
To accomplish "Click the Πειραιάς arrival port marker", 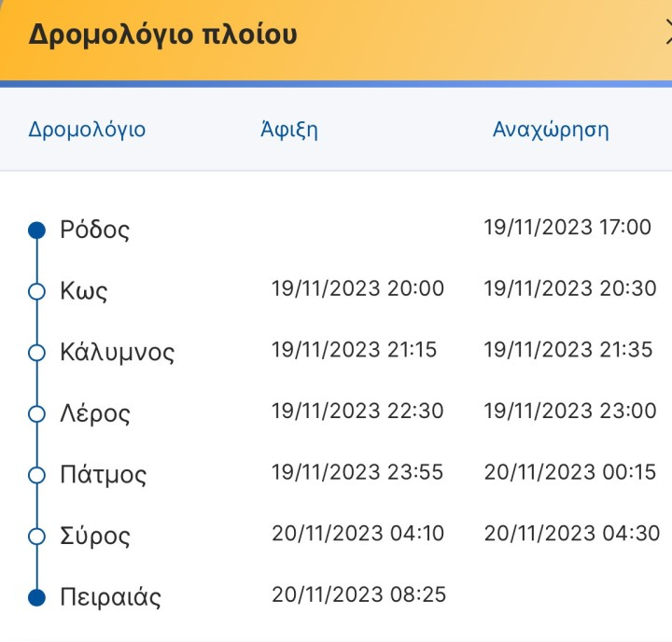I will 37,597.
